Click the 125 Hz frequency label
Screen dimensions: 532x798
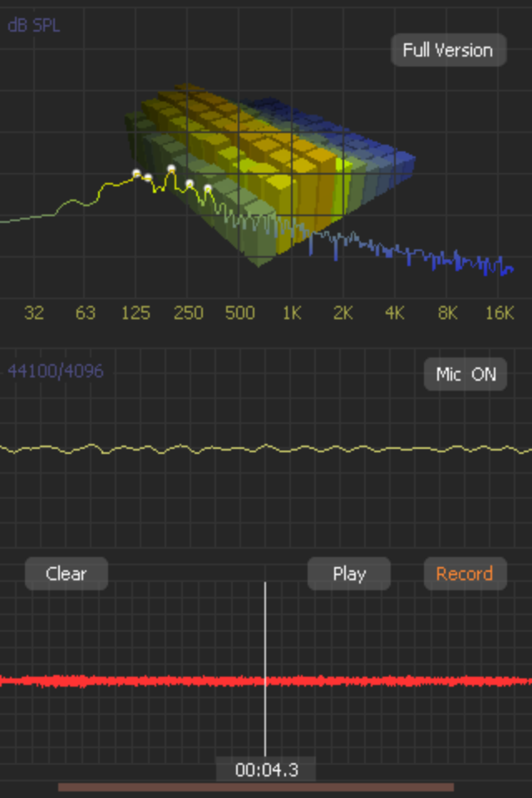tap(136, 313)
